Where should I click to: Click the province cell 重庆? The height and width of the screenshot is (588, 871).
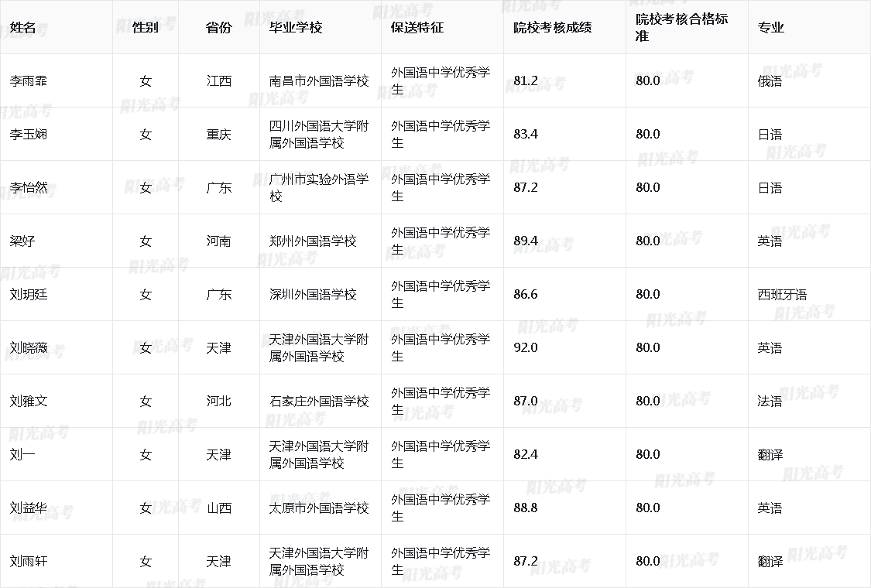[x=218, y=135]
